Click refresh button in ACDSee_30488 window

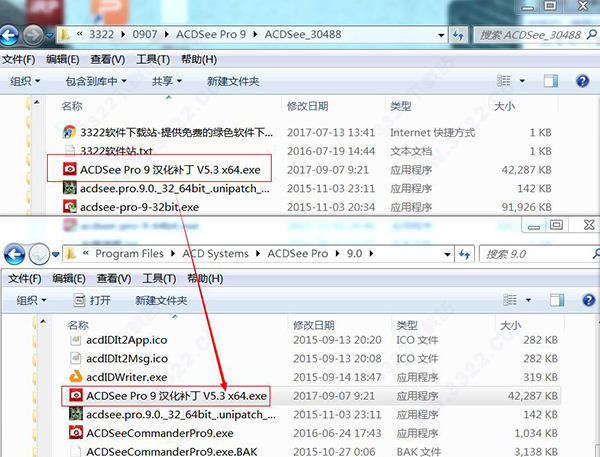point(458,35)
